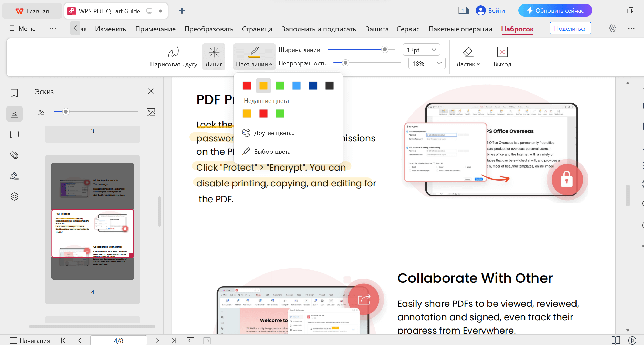Open the 12pt line width dropdown
644x345 pixels.
coord(421,49)
